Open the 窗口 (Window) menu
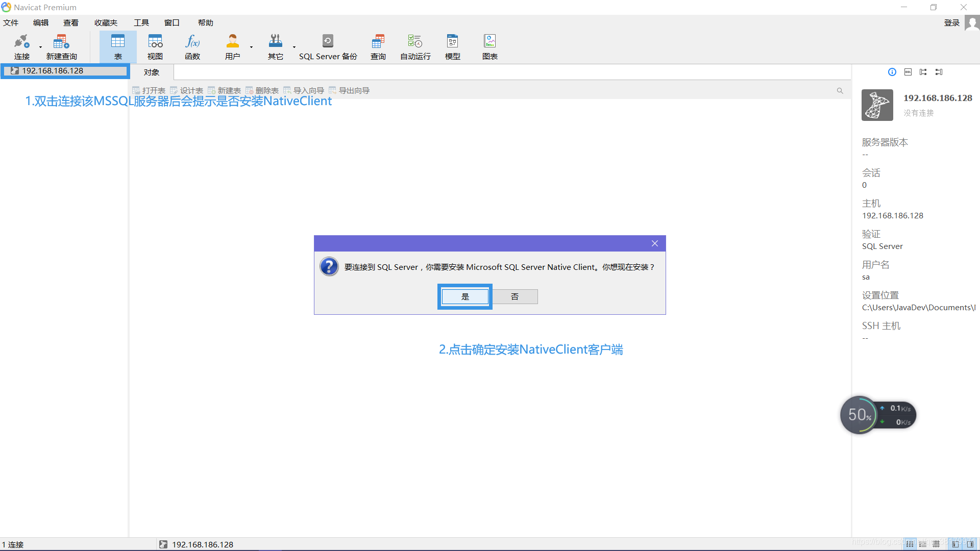 [172, 23]
